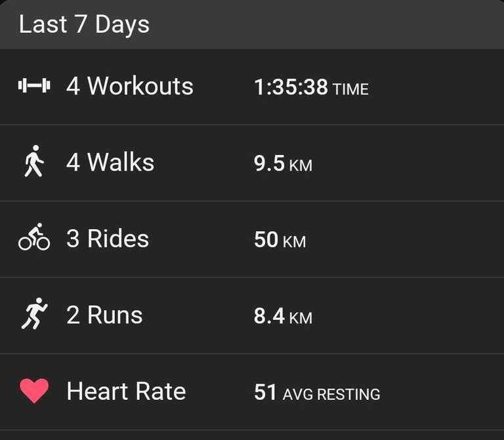
Task: Tap the 51 avg resting value
Action: 265,392
